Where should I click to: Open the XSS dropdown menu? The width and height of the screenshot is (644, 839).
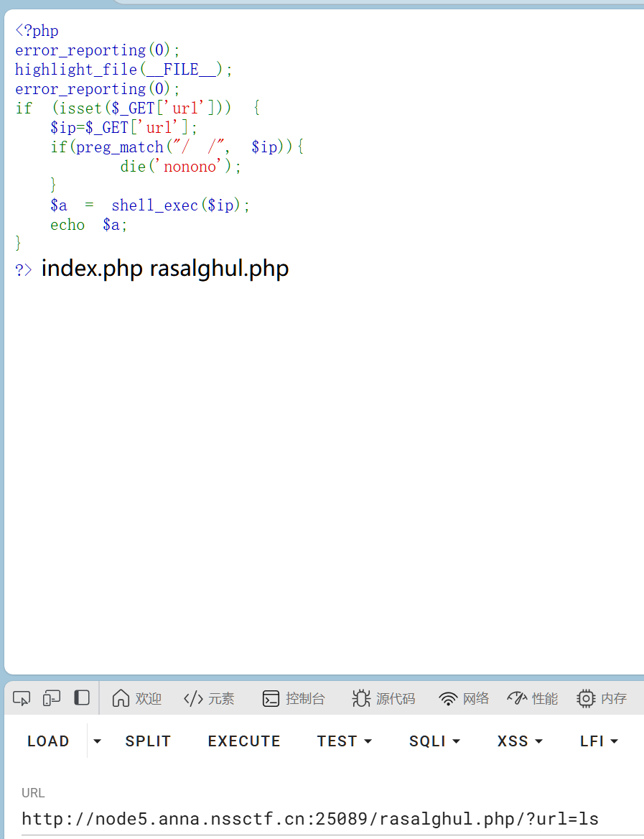point(520,741)
